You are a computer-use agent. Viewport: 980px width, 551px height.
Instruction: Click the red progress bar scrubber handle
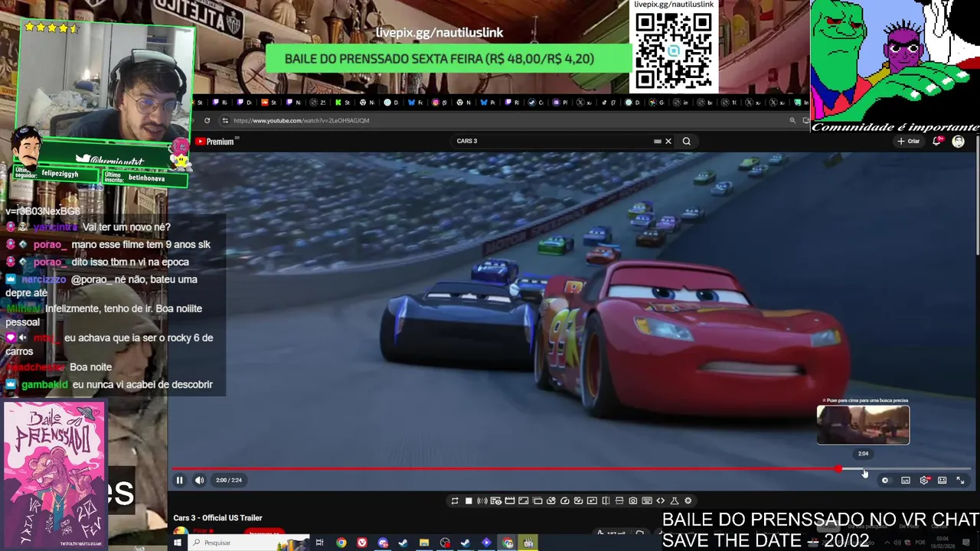coord(839,468)
